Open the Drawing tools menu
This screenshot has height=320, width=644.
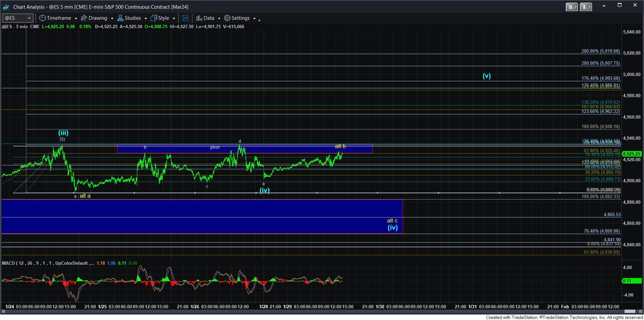coord(97,18)
